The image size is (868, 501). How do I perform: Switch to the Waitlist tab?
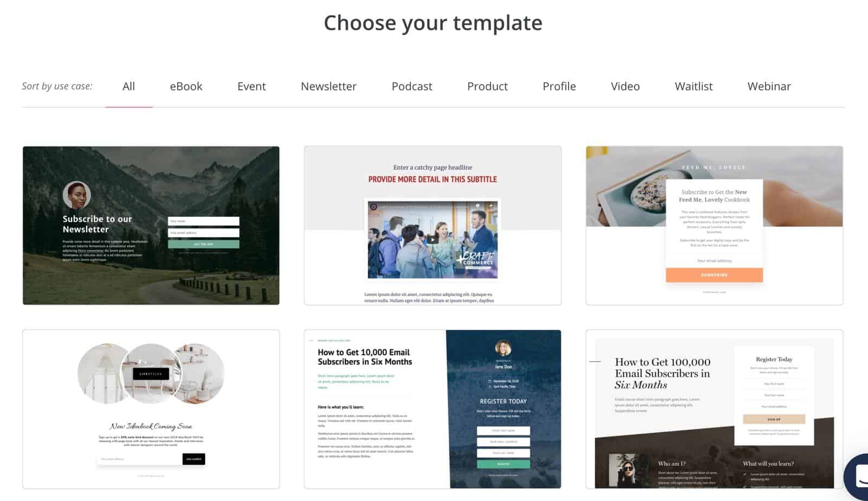693,86
